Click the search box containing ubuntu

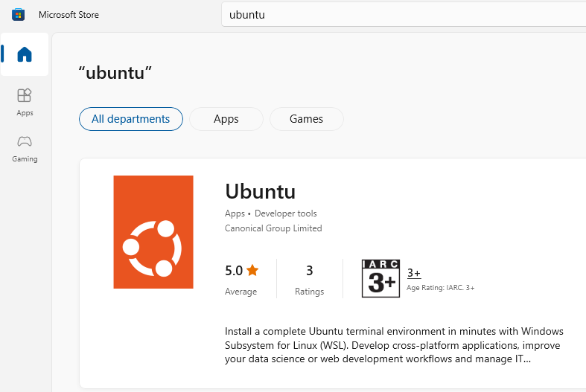[x=404, y=15]
